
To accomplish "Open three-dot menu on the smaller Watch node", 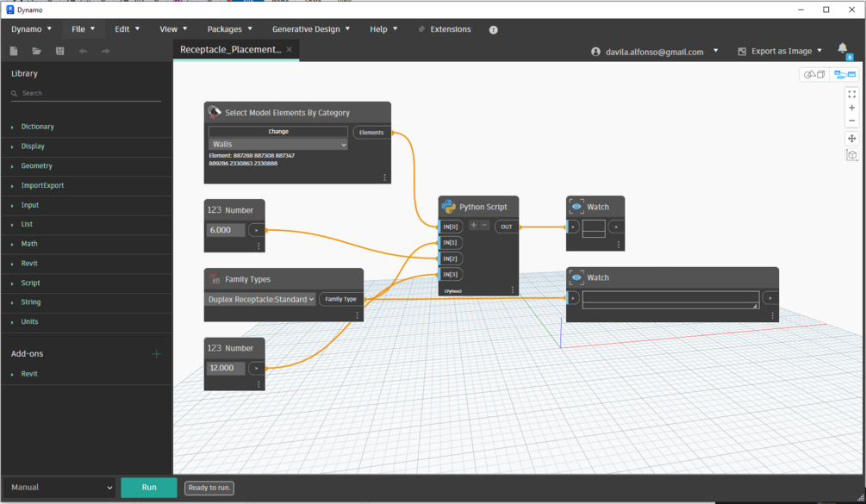I will pos(618,245).
